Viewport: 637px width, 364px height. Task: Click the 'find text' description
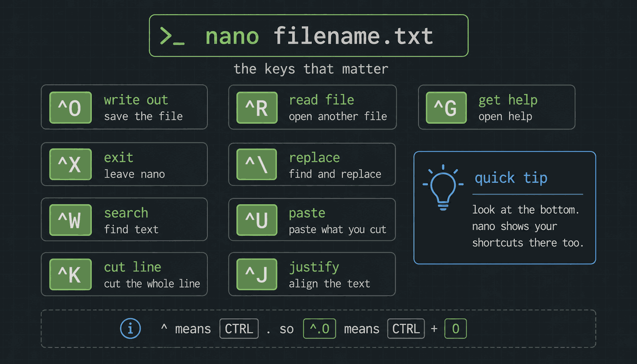(x=131, y=230)
